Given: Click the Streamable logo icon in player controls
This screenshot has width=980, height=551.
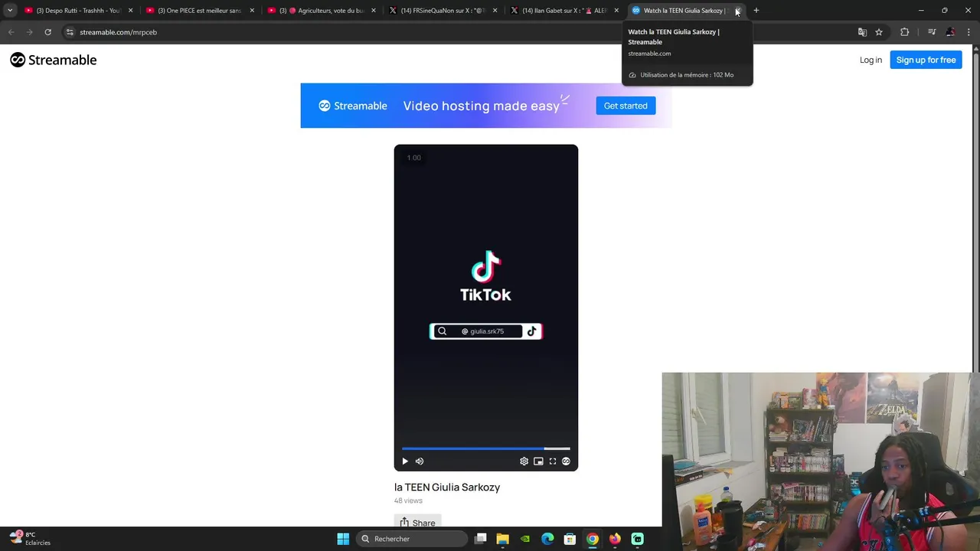Looking at the screenshot, I should point(566,461).
